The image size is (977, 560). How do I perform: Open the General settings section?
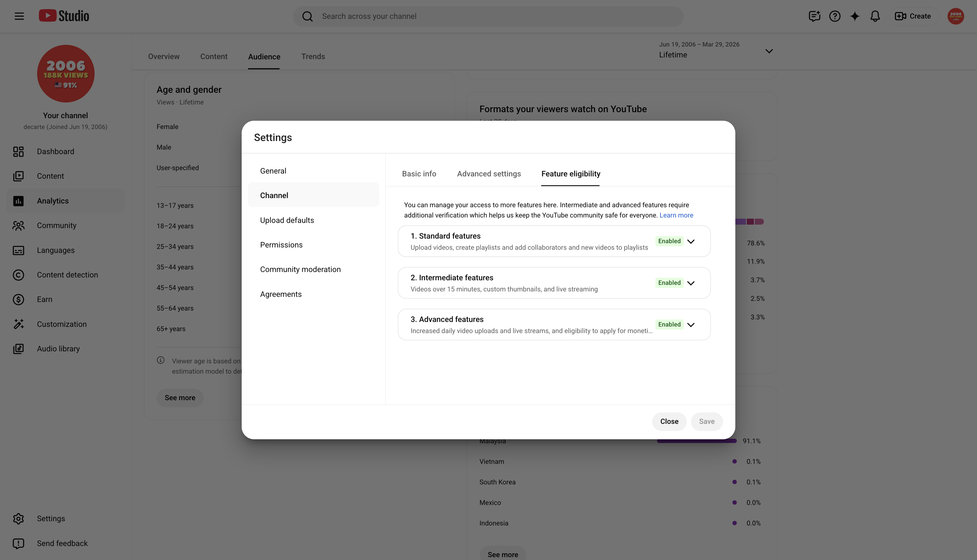pos(313,171)
